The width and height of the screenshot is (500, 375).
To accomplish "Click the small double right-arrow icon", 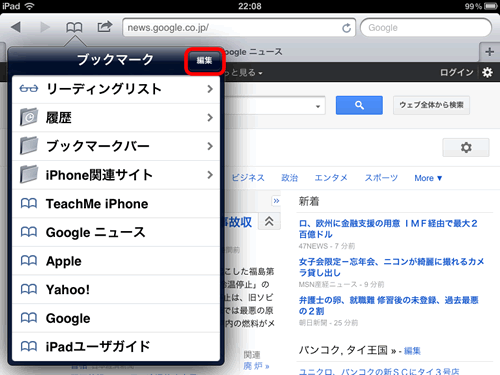I will (x=276, y=201).
